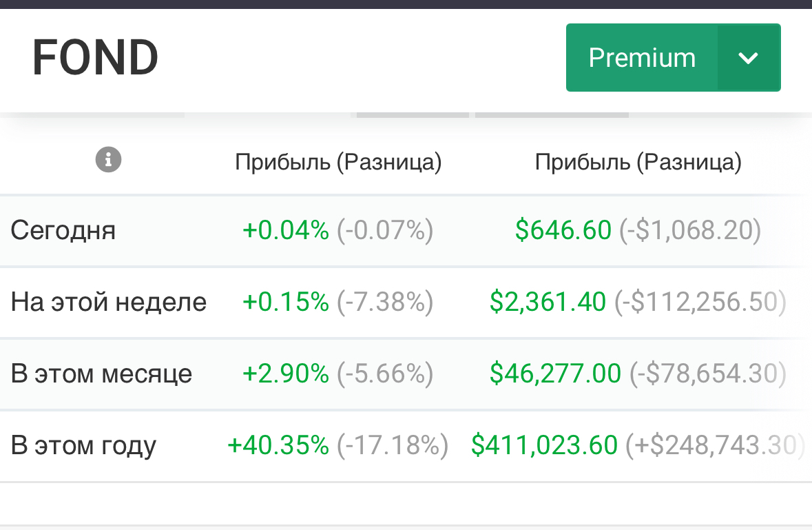The image size is (812, 530).
Task: Select the dollar column header Прибыль (Разница)
Action: (638, 162)
